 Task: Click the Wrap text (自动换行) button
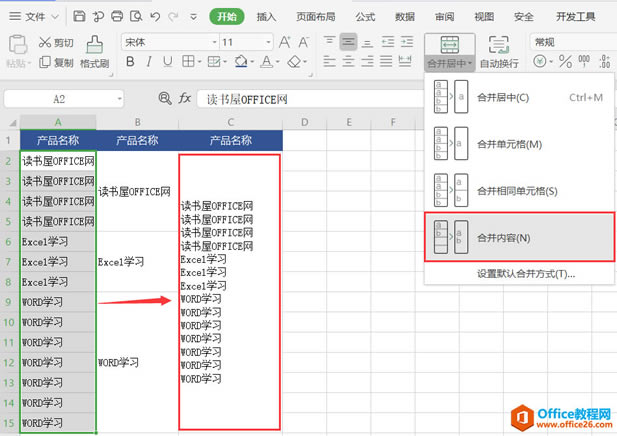499,52
